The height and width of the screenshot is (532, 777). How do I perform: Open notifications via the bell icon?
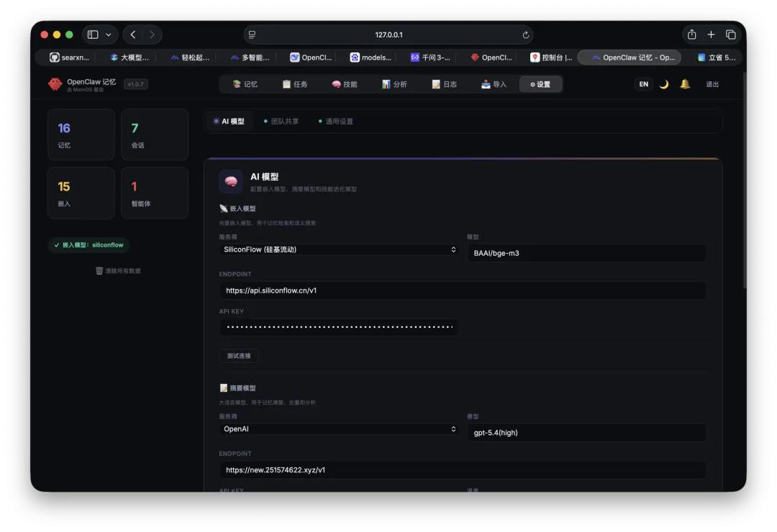click(685, 84)
